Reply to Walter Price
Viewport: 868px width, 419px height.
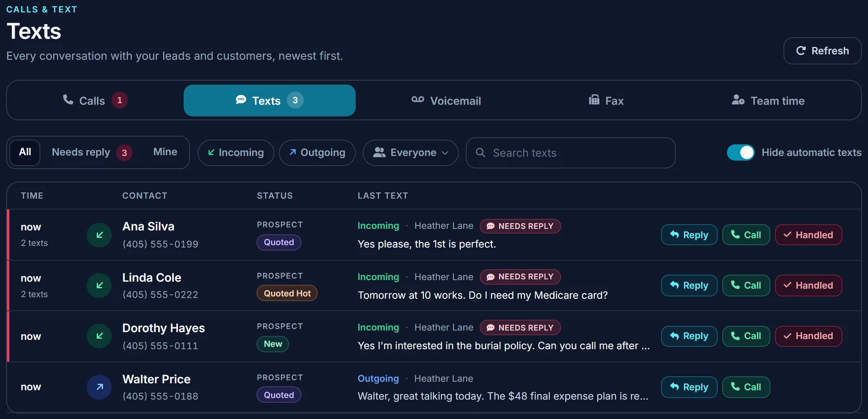(689, 387)
